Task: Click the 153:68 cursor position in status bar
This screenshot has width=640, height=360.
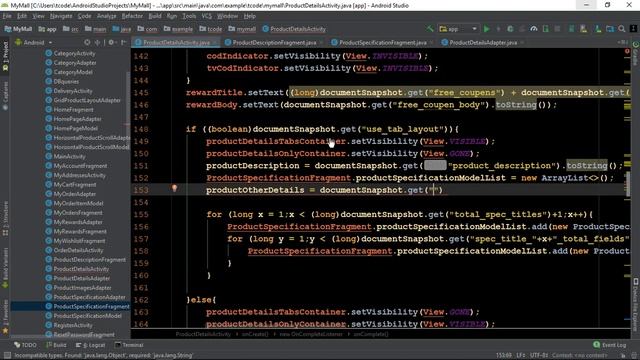Action: point(503,356)
